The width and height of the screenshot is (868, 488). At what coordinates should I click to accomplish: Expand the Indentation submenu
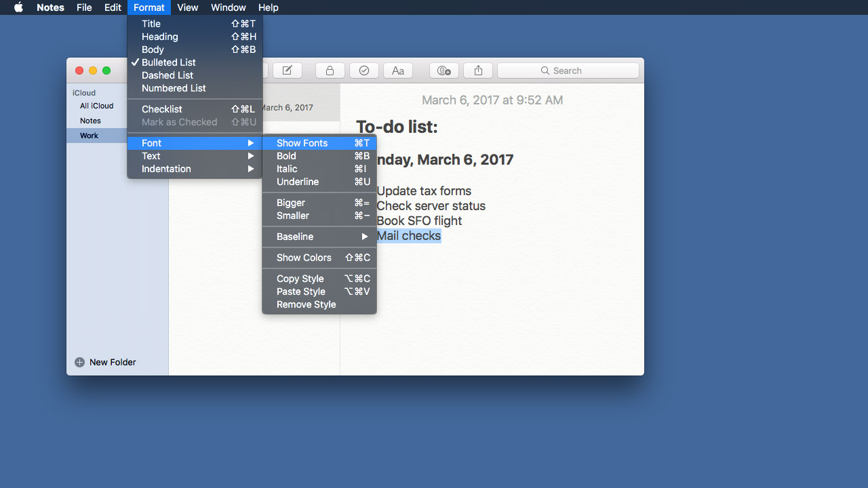195,169
